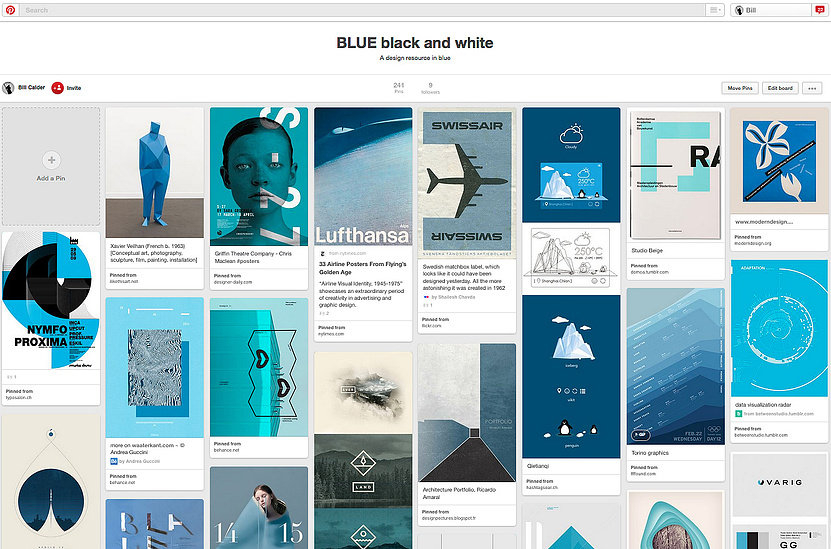
Task: Open the Andrea Guccini waaterkant pin
Action: tap(155, 367)
